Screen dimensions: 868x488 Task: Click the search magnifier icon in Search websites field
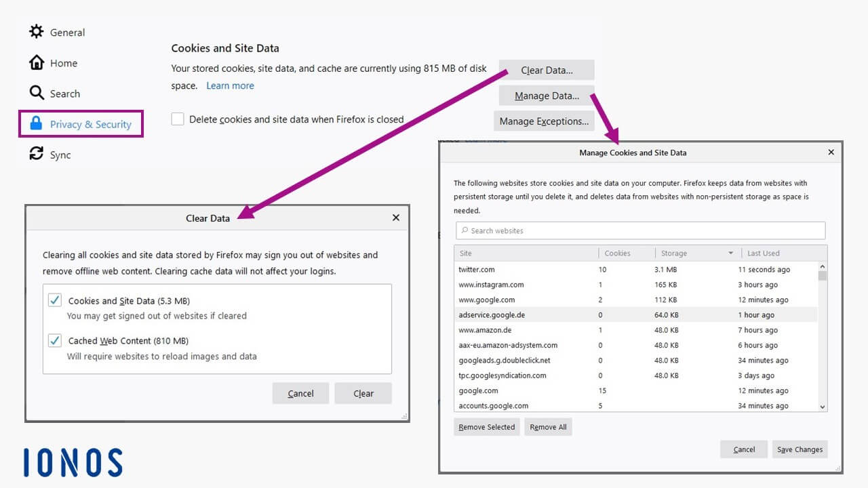(x=465, y=230)
